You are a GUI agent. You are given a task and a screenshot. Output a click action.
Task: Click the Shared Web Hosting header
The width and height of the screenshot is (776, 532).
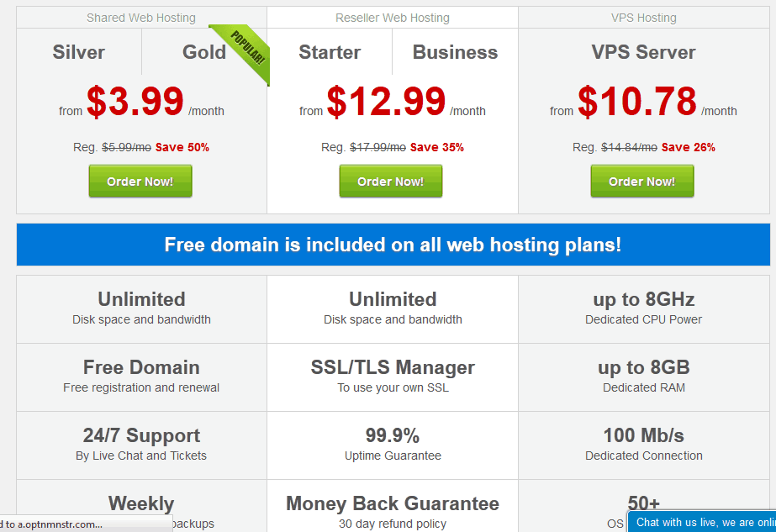tap(141, 18)
